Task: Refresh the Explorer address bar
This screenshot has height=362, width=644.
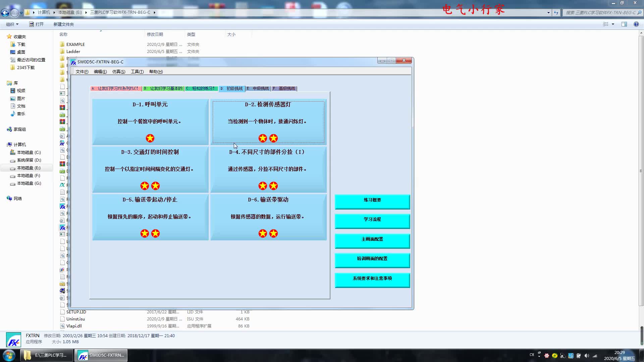Action: [x=556, y=12]
